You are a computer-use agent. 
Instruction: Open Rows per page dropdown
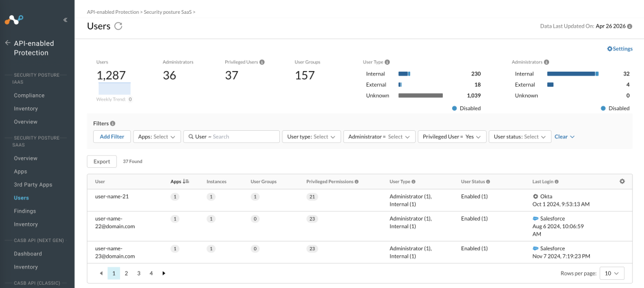pos(612,273)
